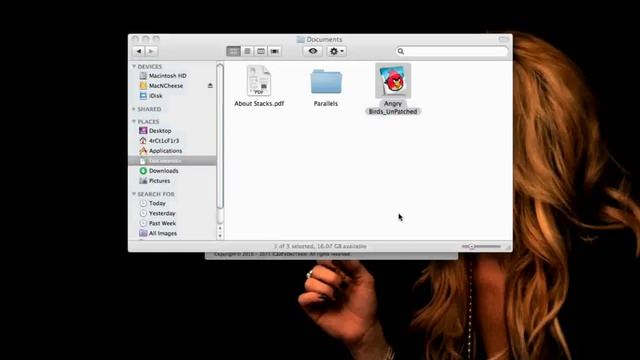
Task: Switch to icon view mode
Action: click(x=233, y=51)
